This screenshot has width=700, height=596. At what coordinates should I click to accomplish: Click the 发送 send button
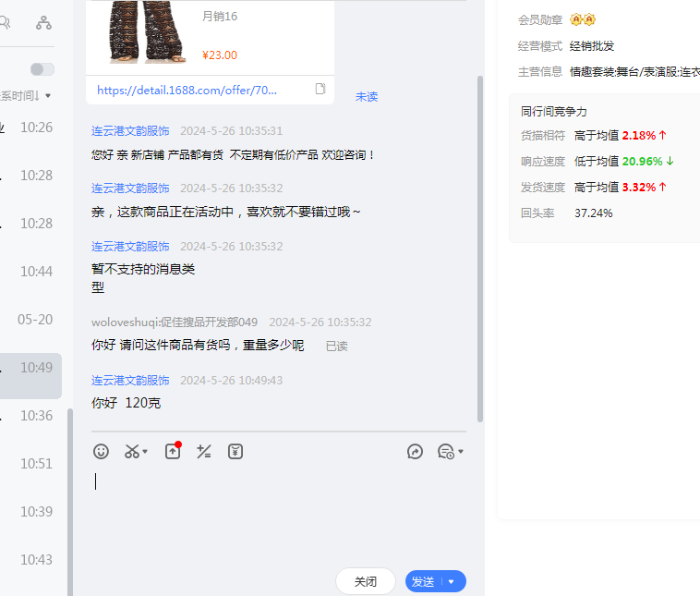click(423, 582)
